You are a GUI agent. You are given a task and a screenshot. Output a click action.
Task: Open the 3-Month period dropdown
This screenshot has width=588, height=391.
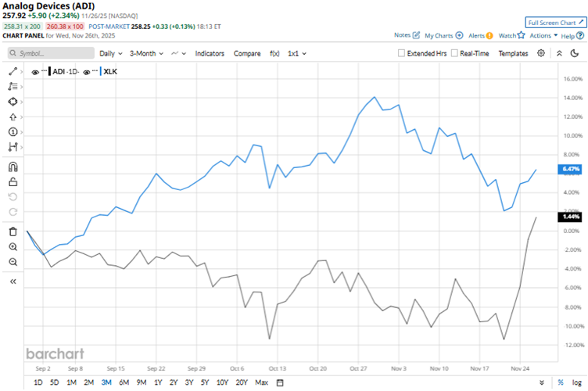pyautogui.click(x=147, y=54)
